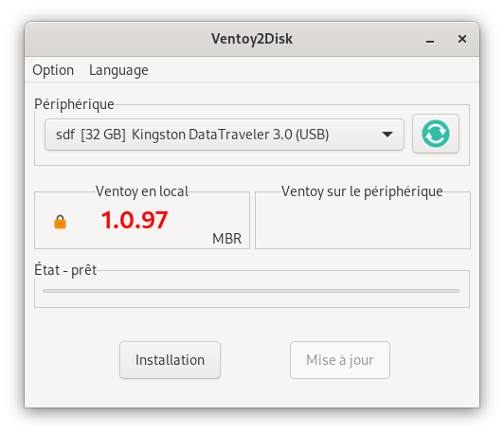This screenshot has width=504, height=435.
Task: Click the Périphérique group label
Action: point(74,104)
